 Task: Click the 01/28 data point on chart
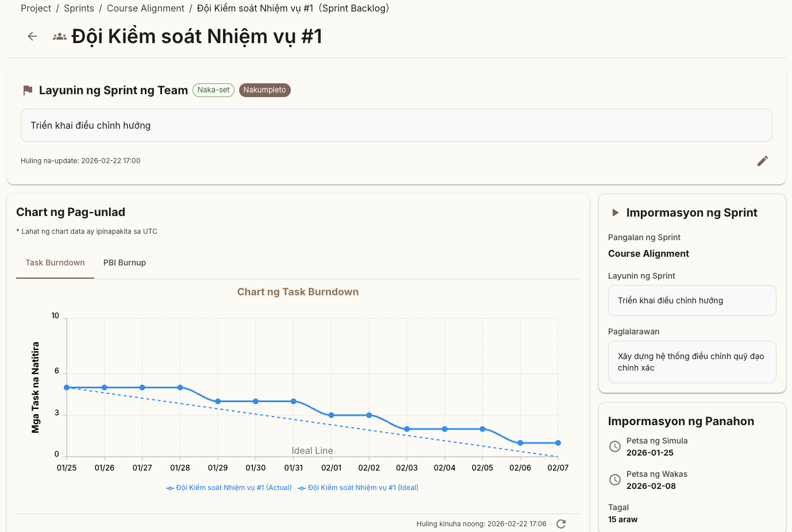pyautogui.click(x=180, y=388)
